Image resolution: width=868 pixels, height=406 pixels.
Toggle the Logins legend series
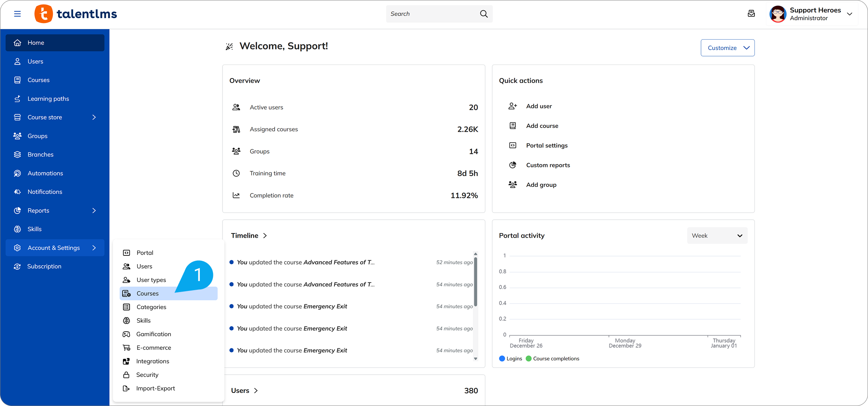pyautogui.click(x=511, y=359)
